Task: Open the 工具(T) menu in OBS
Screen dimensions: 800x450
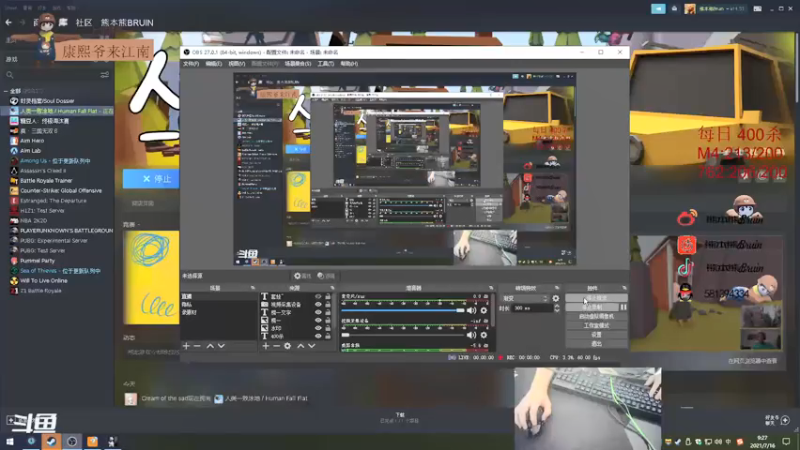Action: click(x=325, y=64)
